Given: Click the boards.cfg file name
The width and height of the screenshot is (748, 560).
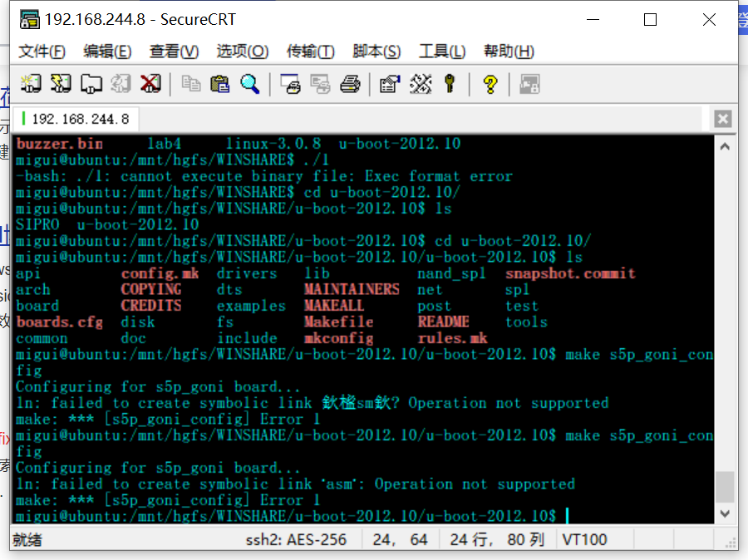Looking at the screenshot, I should coord(60,322).
